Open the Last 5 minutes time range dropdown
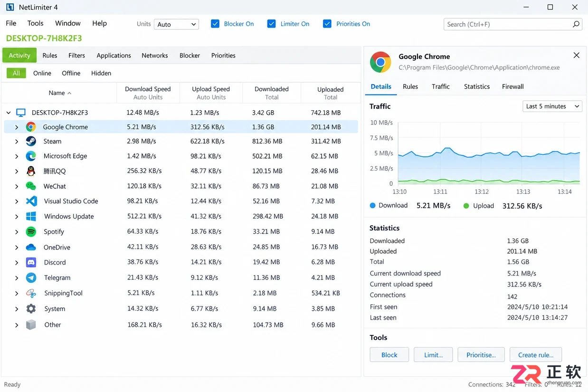Screen dimensions: 588x392 [x=552, y=106]
